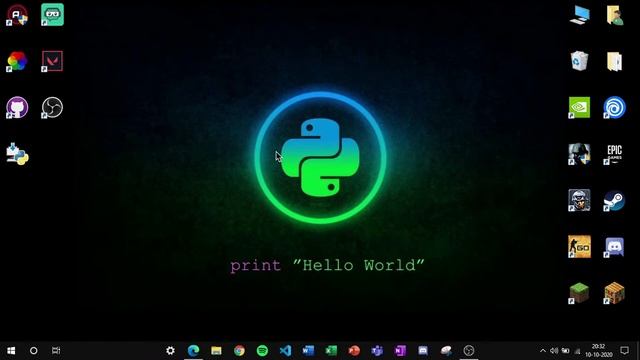
Task: Open File Explorer from the taskbar
Action: click(216, 351)
